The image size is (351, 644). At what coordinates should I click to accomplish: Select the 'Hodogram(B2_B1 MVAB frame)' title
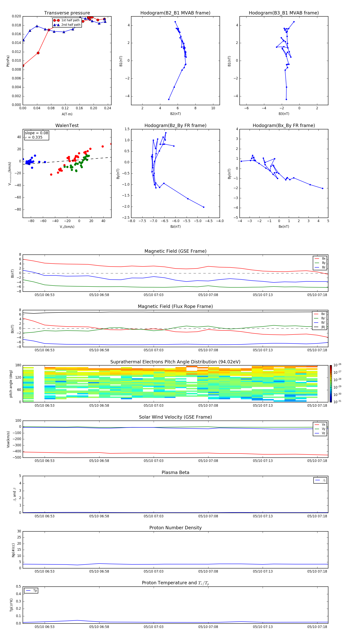point(175,13)
